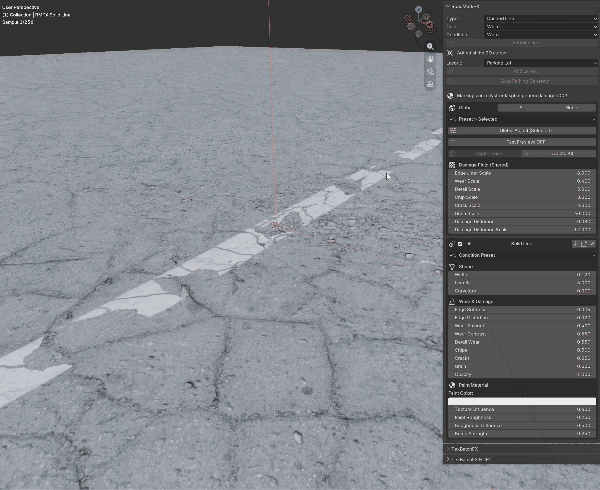Click the All option in the selection row
Image resolution: width=600 pixels, height=490 pixels.
pyautogui.click(x=522, y=108)
